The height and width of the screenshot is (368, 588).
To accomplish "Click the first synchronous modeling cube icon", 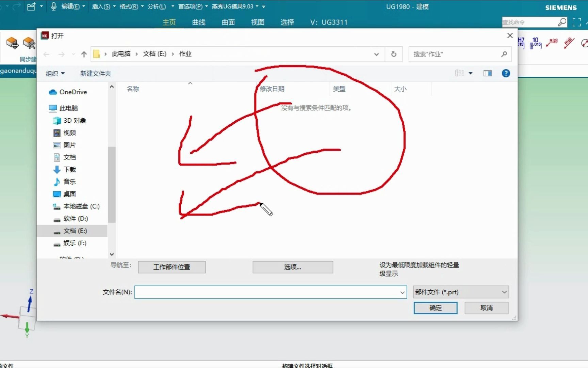I will point(12,43).
